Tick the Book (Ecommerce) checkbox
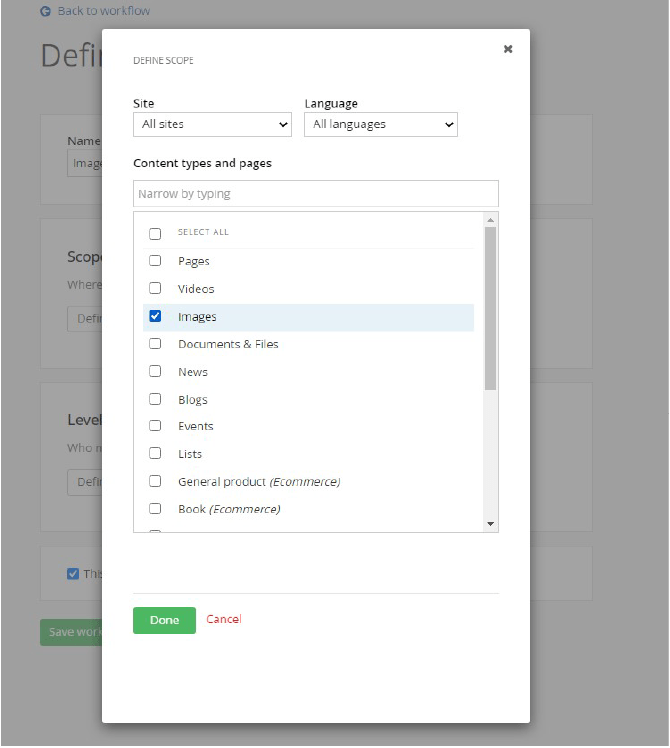The width and height of the screenshot is (670, 748). [x=155, y=509]
